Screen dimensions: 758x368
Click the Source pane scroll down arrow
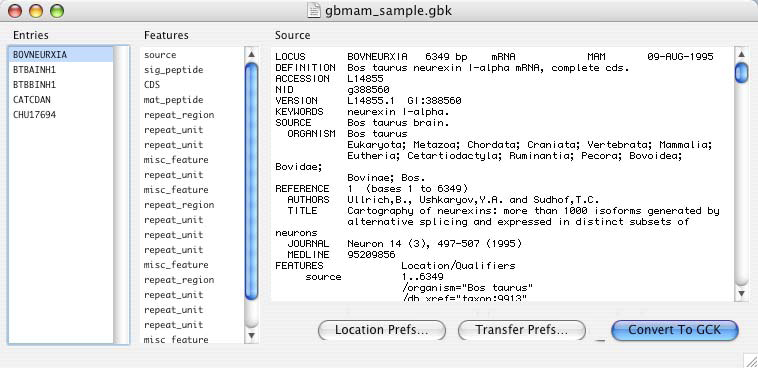point(742,293)
